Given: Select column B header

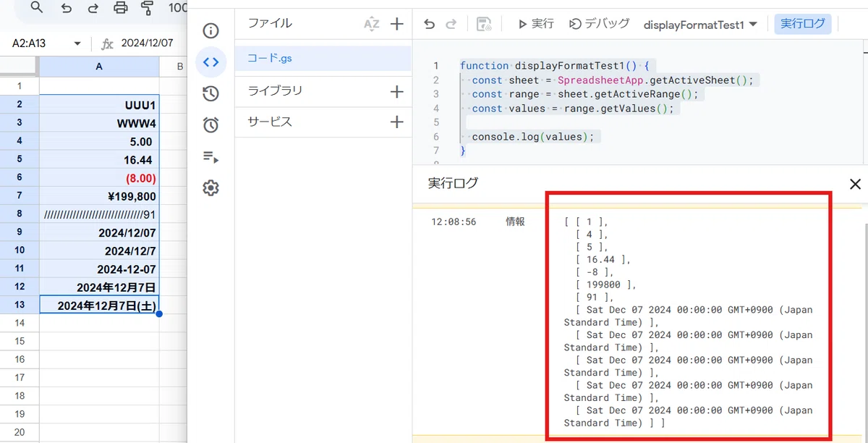Looking at the screenshot, I should pos(174,67).
